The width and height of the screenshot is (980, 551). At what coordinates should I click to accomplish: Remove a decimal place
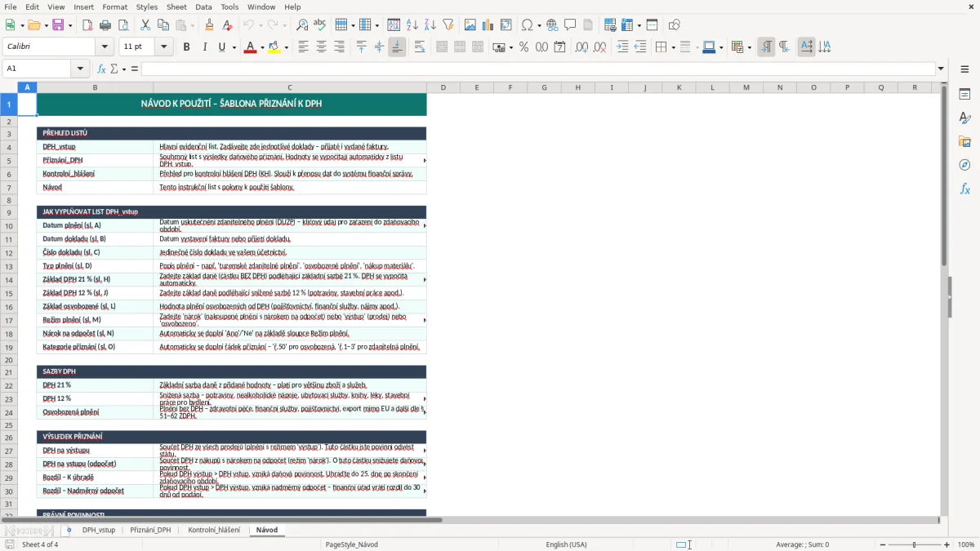click(x=599, y=47)
